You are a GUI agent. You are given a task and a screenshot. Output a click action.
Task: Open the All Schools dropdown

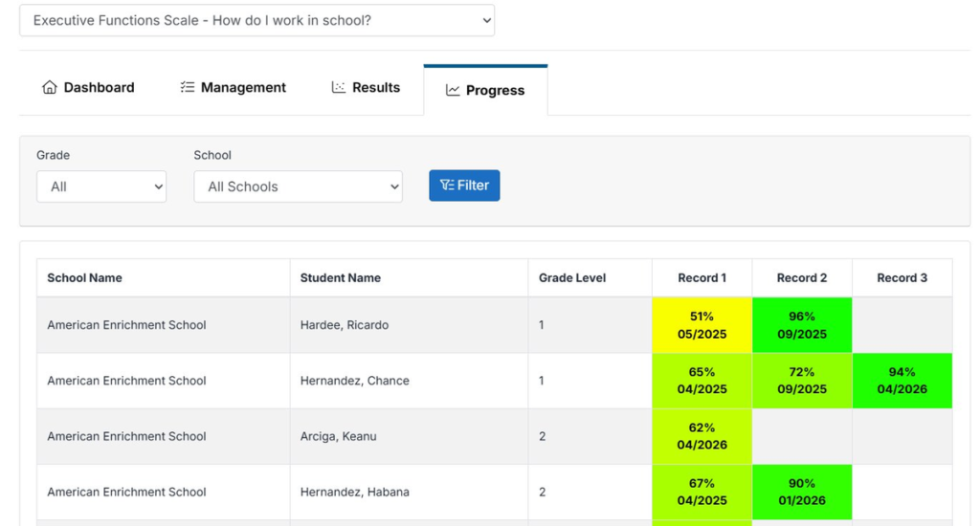click(298, 186)
